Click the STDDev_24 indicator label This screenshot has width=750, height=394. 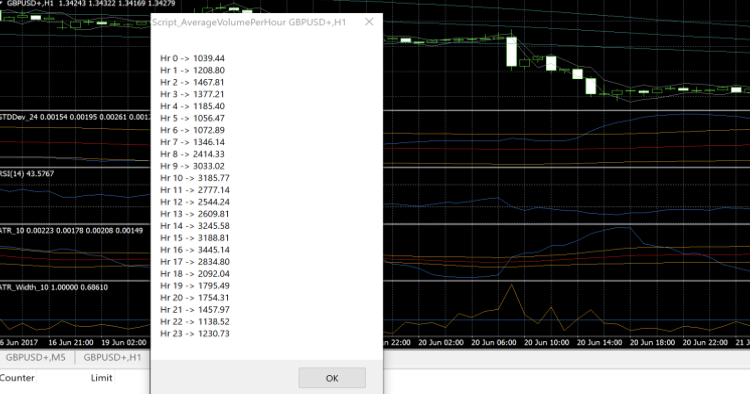[x=75, y=117]
